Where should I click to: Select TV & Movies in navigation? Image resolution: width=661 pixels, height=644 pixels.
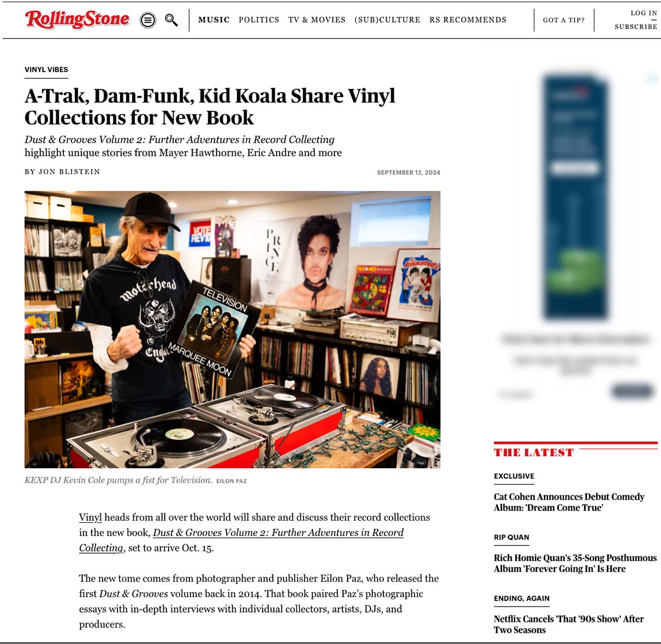[x=317, y=20]
